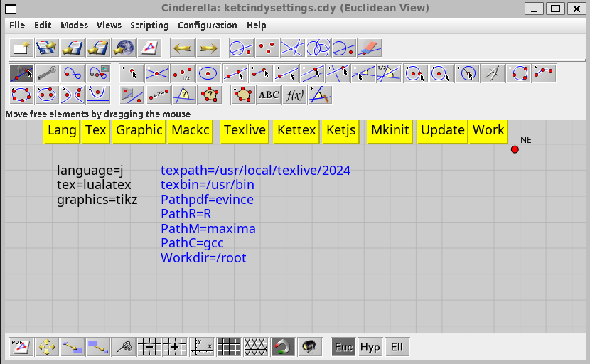
Task: Open the Scripting menu
Action: (x=149, y=25)
